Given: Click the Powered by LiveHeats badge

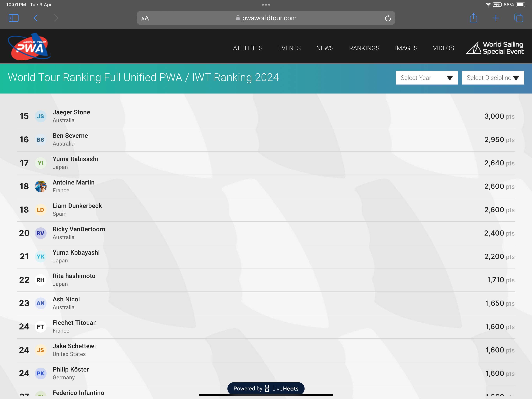Looking at the screenshot, I should 266,388.
